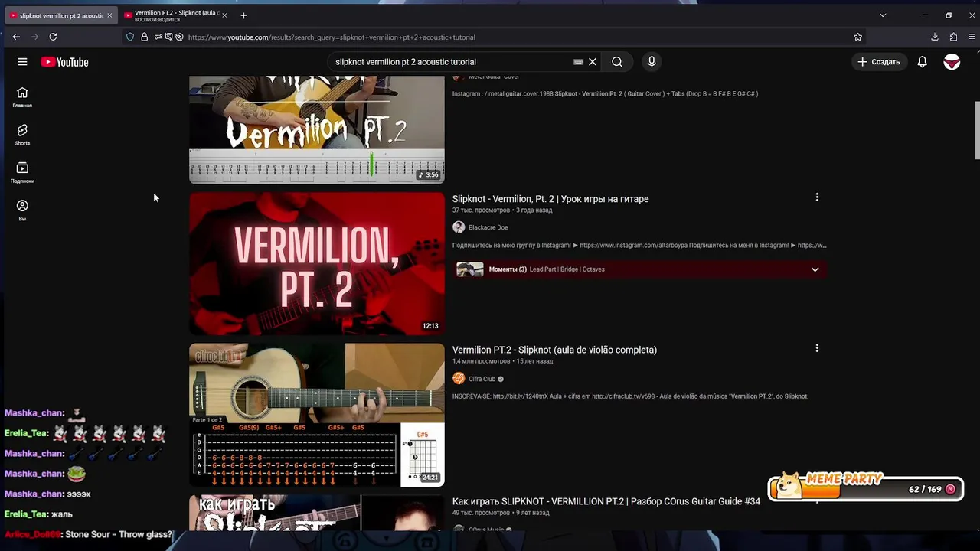Open the Cifra Club channel name
This screenshot has height=551, width=980.
482,379
